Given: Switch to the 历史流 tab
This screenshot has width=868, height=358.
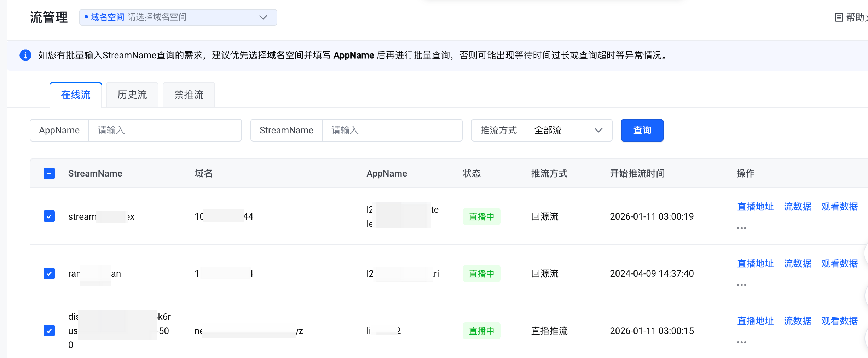Looking at the screenshot, I should tap(132, 95).
